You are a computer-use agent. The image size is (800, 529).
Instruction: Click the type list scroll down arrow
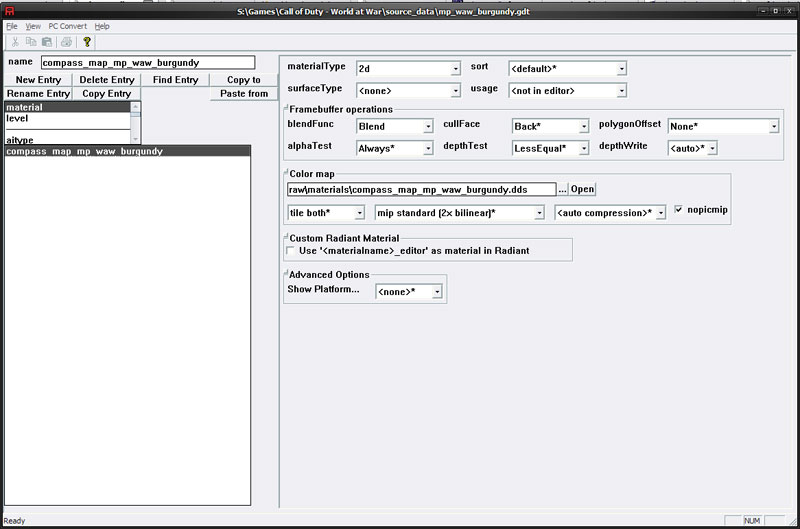135,139
